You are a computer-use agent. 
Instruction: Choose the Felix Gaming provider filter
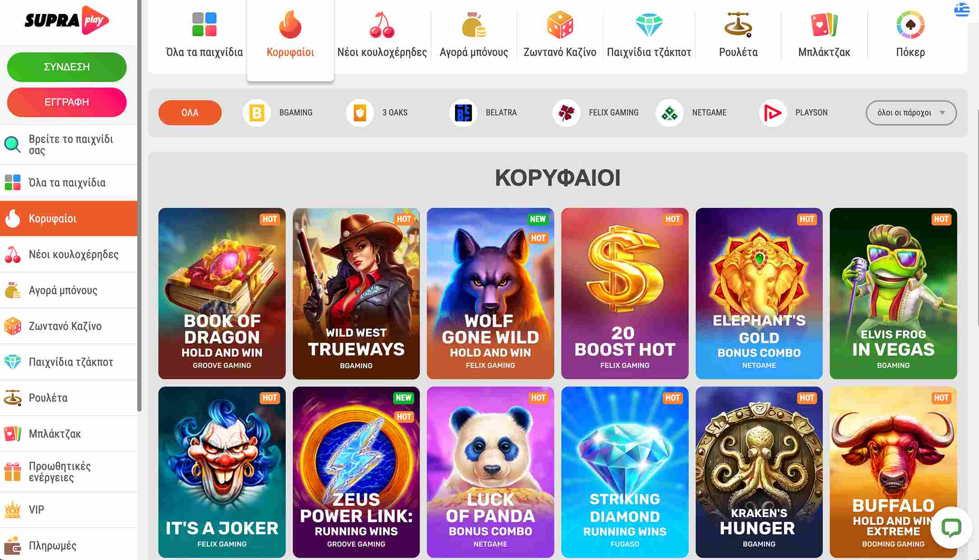tap(596, 113)
